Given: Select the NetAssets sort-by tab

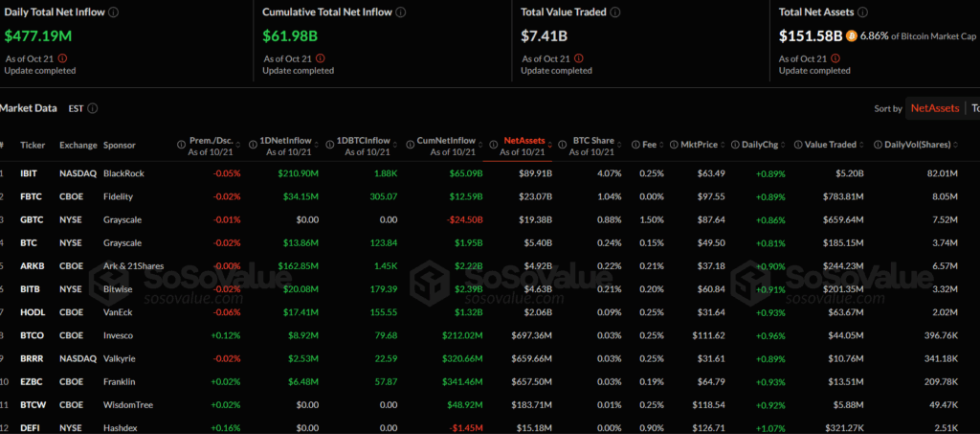Looking at the screenshot, I should coord(934,108).
